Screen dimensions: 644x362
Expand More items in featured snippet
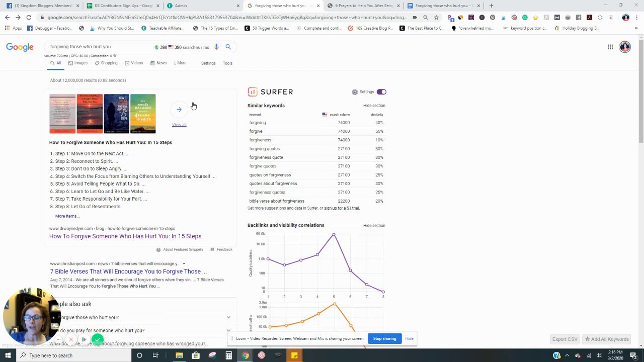pyautogui.click(x=67, y=216)
